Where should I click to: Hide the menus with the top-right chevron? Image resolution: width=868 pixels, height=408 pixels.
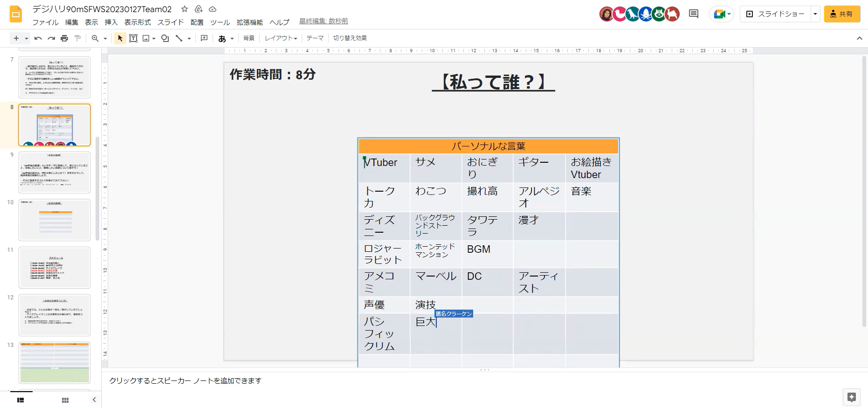860,38
